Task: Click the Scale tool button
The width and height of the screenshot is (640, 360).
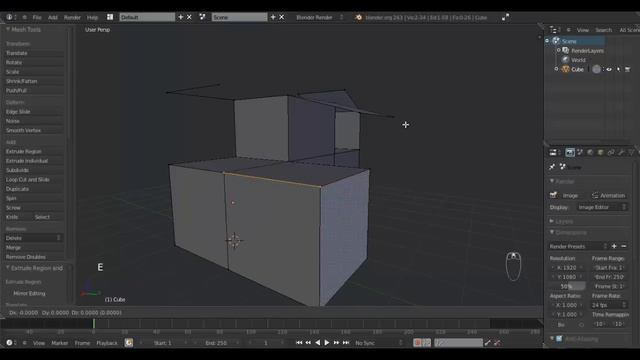Action: [34, 72]
